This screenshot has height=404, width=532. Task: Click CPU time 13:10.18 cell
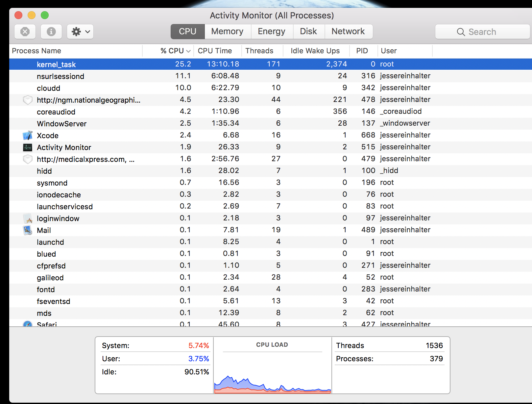(x=223, y=64)
